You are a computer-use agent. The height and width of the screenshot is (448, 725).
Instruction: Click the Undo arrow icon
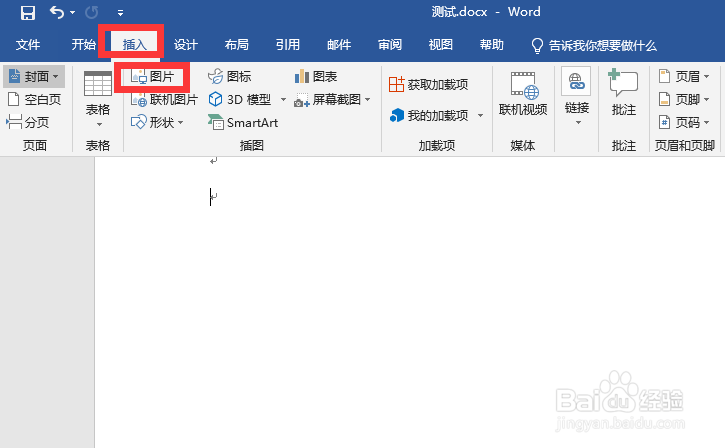point(56,12)
